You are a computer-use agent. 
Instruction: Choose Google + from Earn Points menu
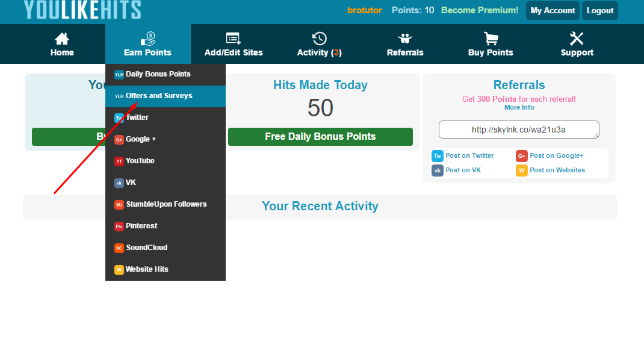click(x=166, y=139)
